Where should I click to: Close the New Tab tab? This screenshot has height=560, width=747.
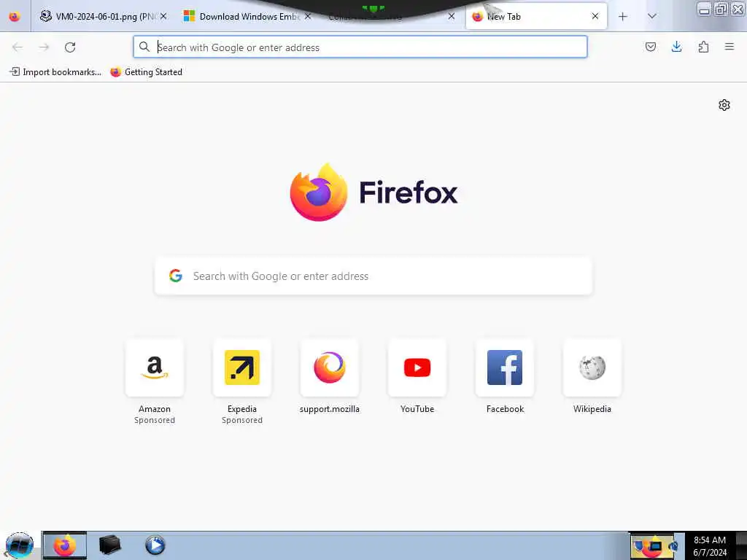tap(595, 16)
